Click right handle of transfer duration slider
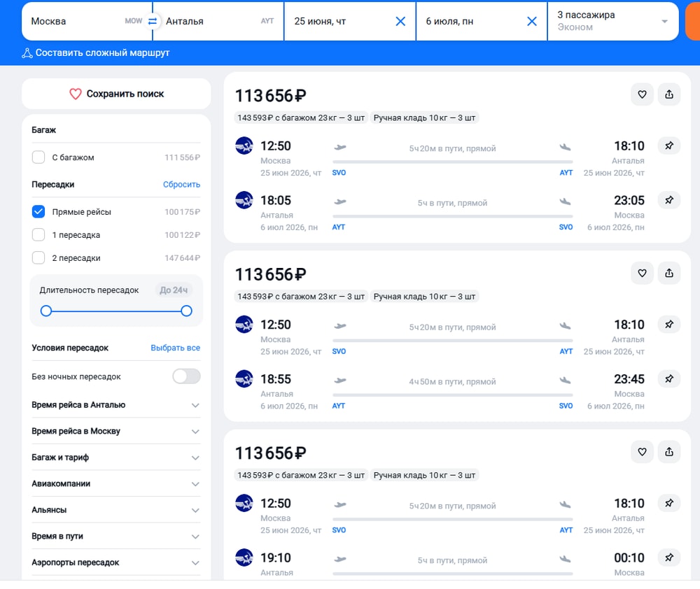The height and width of the screenshot is (589, 700). [x=186, y=311]
